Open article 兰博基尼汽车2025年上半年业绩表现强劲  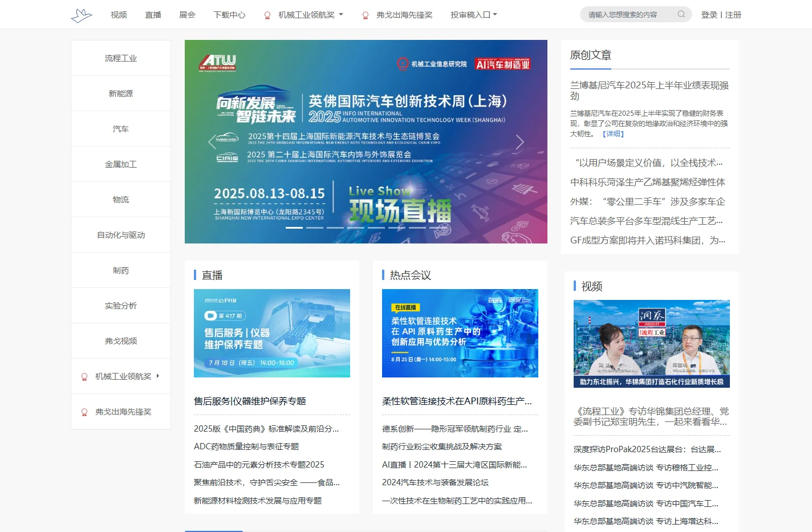coord(649,91)
